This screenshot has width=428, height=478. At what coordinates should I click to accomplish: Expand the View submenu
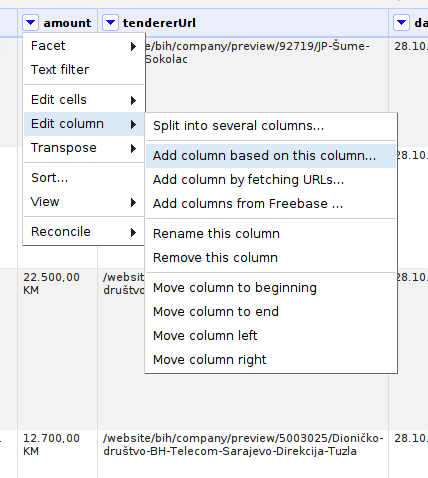tap(84, 202)
